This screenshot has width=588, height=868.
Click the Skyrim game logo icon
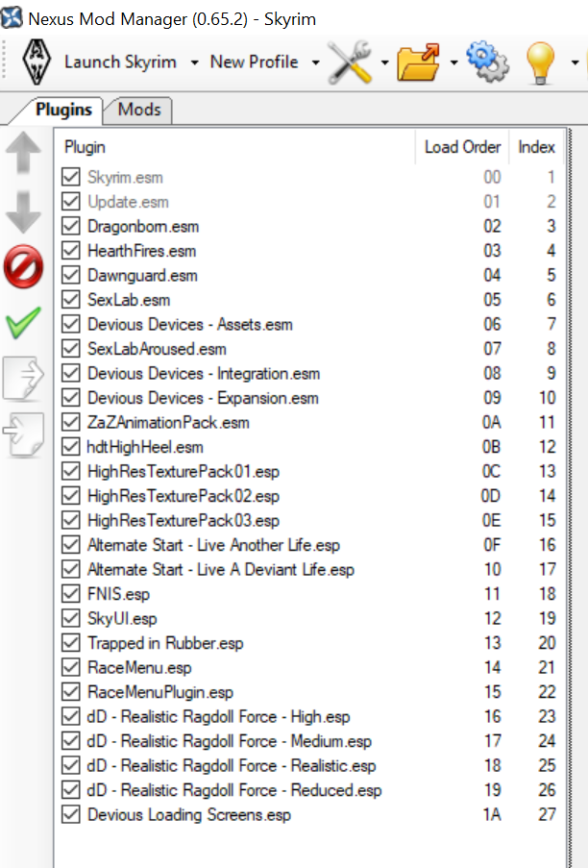coord(37,62)
